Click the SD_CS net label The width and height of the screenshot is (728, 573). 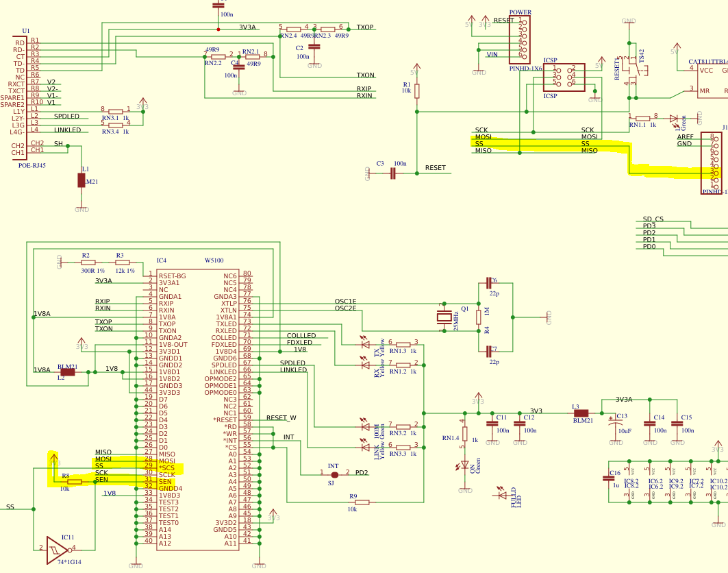(653, 219)
